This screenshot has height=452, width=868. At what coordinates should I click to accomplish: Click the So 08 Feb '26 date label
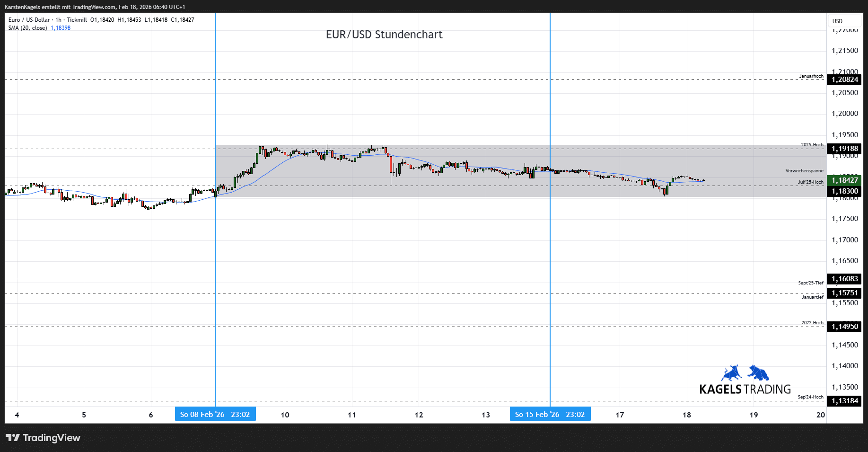pyautogui.click(x=215, y=415)
